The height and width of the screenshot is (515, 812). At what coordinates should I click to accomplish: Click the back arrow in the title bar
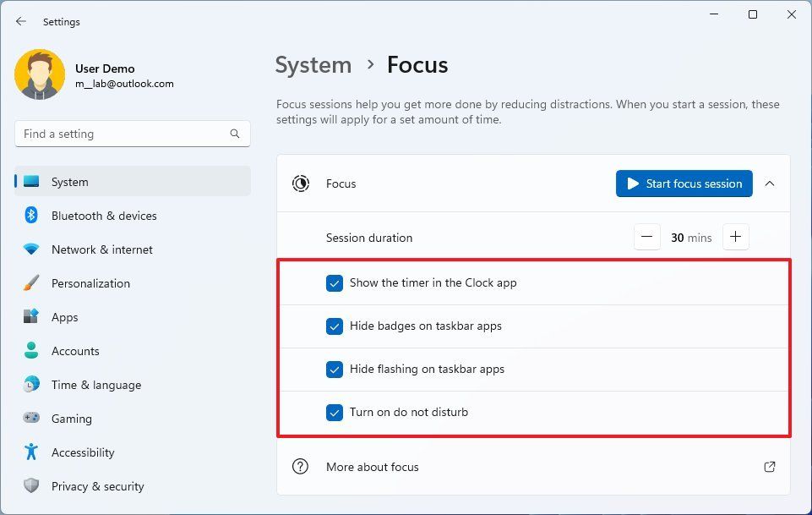point(20,21)
